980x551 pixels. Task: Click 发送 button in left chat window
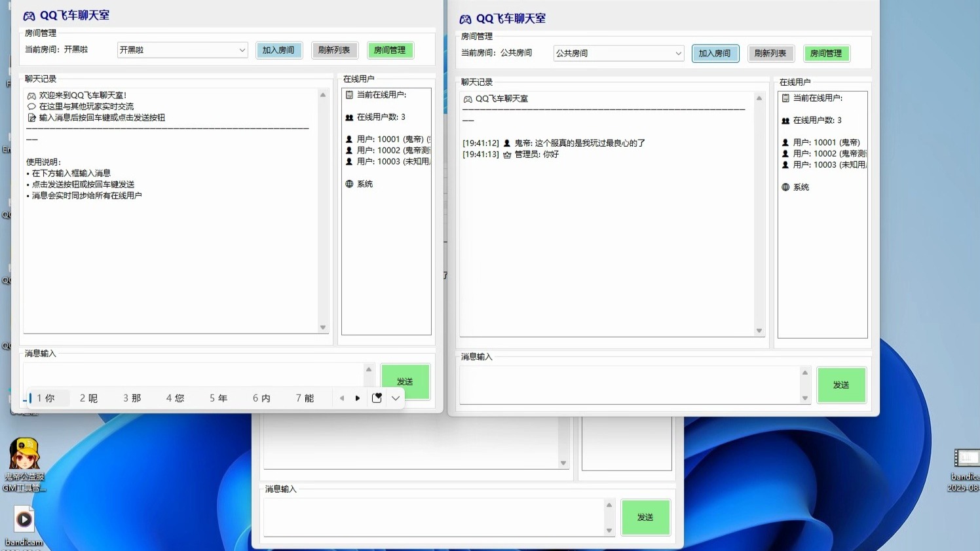pyautogui.click(x=405, y=381)
